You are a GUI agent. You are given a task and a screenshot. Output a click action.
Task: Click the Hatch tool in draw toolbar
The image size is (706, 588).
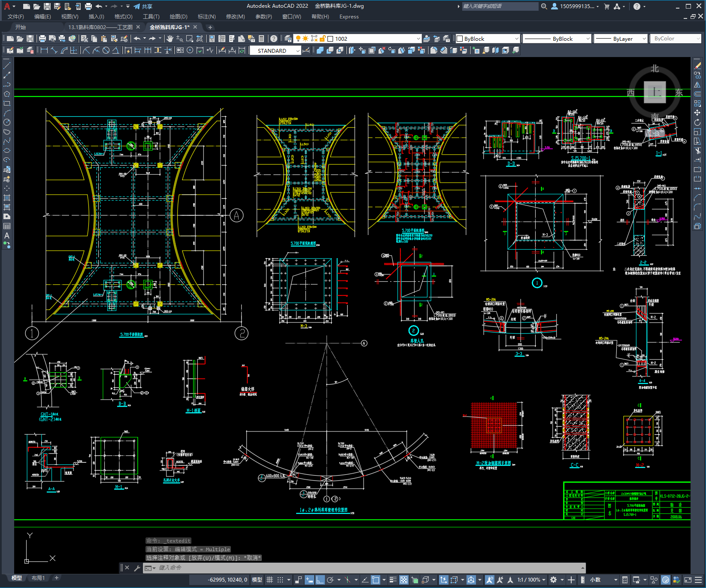[x=7, y=198]
